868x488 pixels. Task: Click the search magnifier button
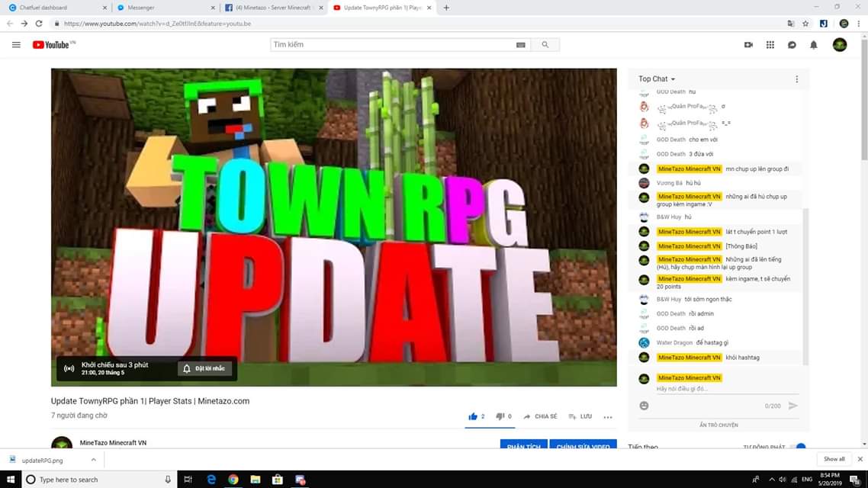coord(545,45)
